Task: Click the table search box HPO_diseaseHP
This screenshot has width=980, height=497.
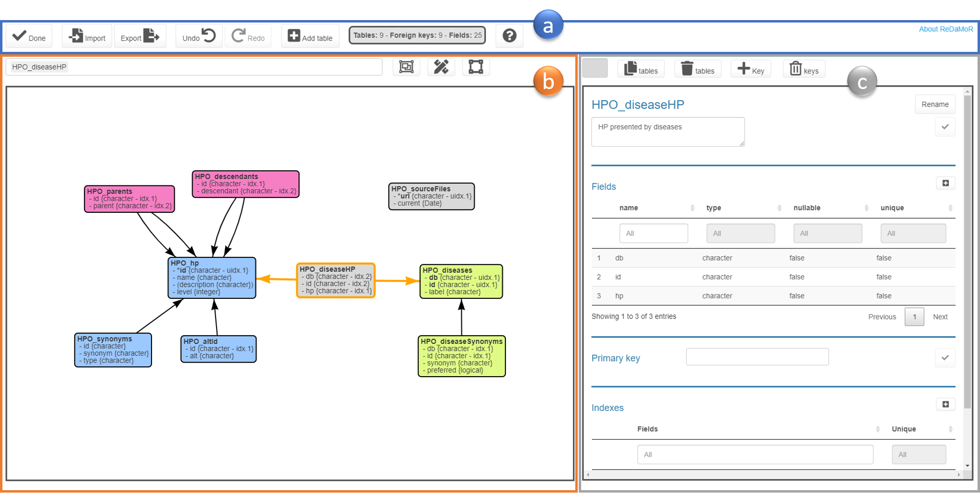Action: click(x=194, y=67)
